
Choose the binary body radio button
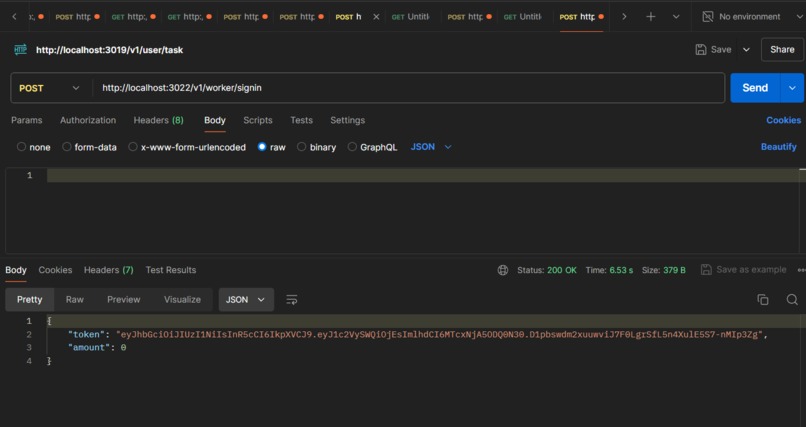[x=302, y=147]
